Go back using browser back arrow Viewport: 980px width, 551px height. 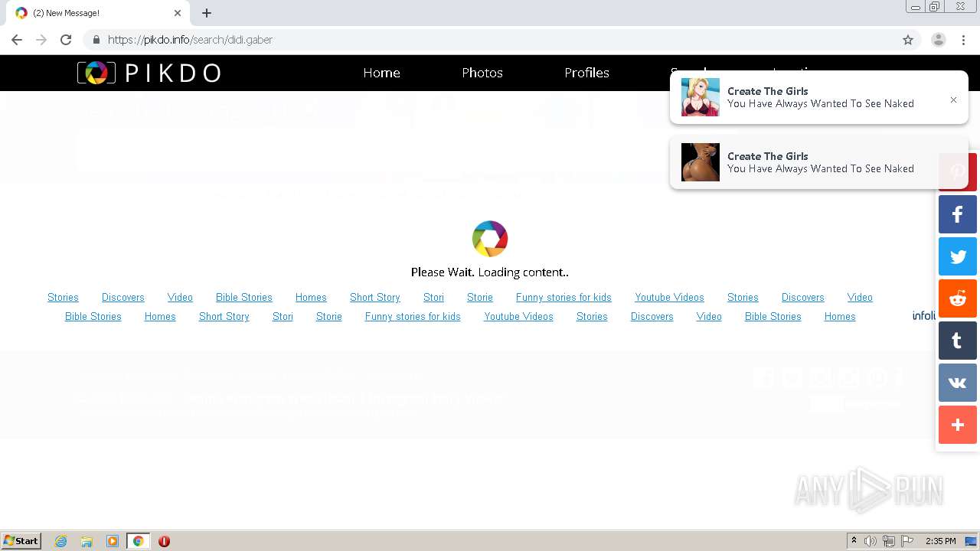(17, 40)
